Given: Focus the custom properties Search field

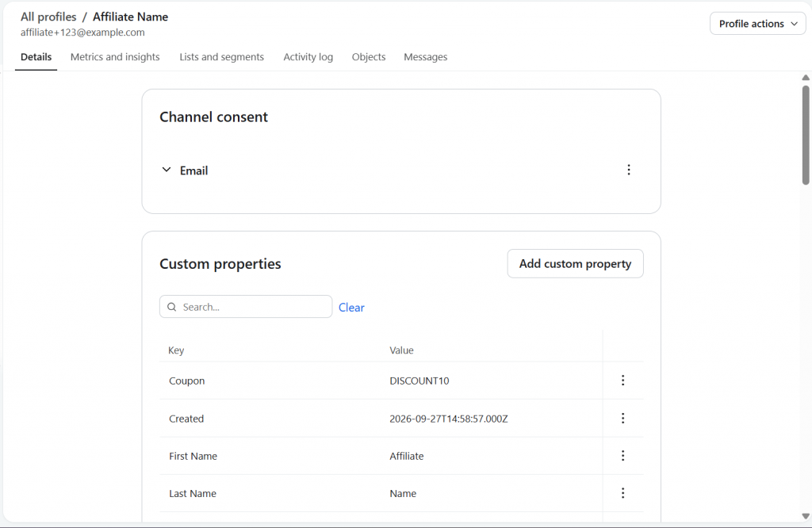Looking at the screenshot, I should (x=246, y=307).
